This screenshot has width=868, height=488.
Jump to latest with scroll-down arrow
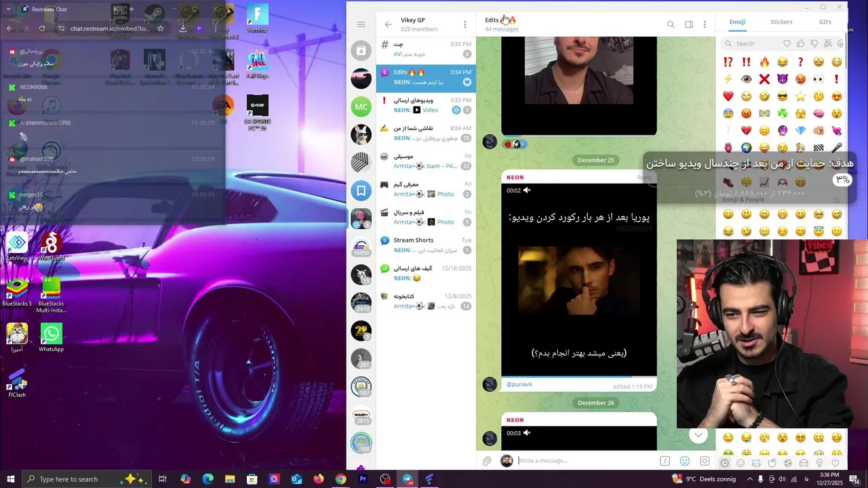point(698,435)
